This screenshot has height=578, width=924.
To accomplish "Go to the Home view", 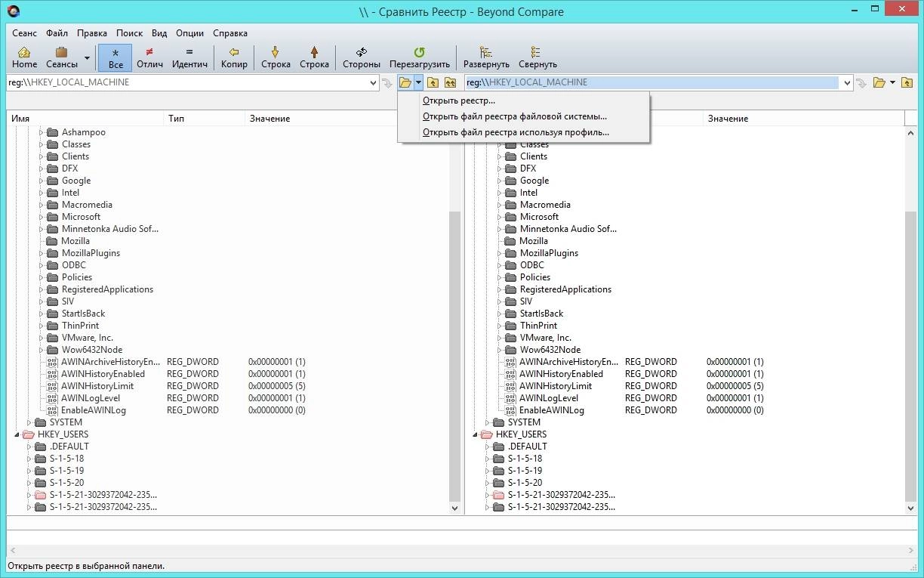I will pyautogui.click(x=24, y=57).
